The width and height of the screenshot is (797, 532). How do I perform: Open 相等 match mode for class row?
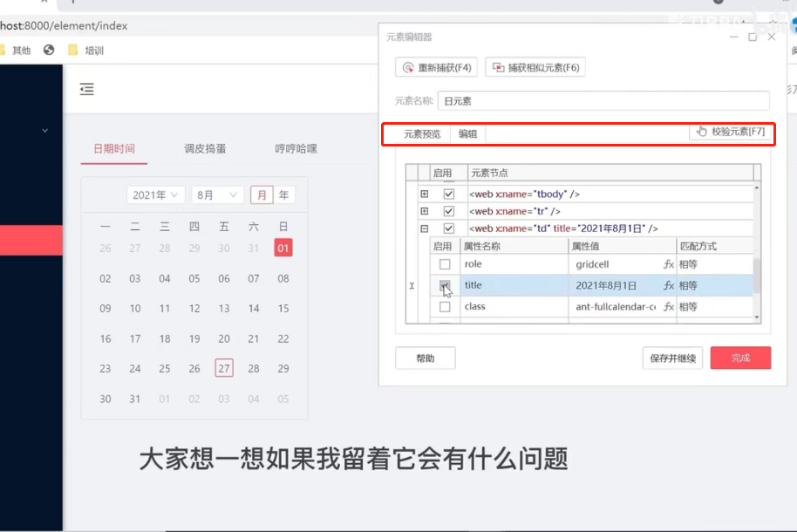pyautogui.click(x=714, y=307)
